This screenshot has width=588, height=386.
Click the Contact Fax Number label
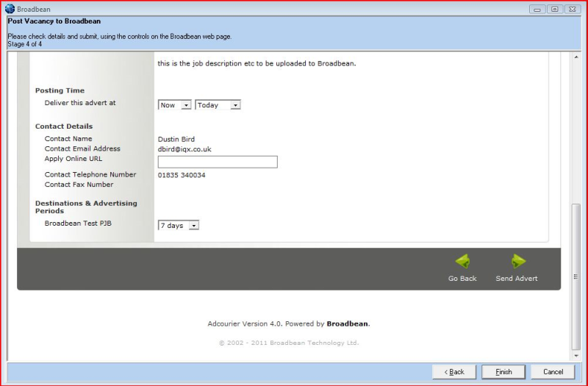pos(79,185)
